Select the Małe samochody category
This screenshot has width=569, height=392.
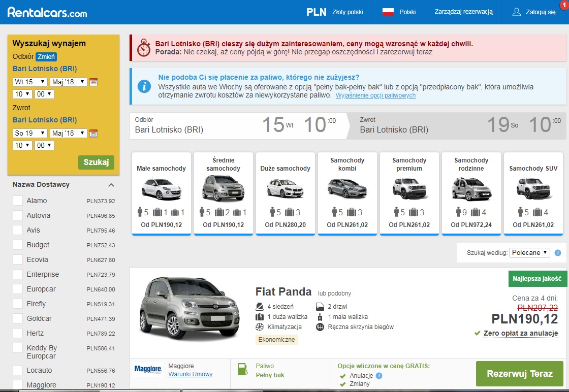(x=162, y=193)
